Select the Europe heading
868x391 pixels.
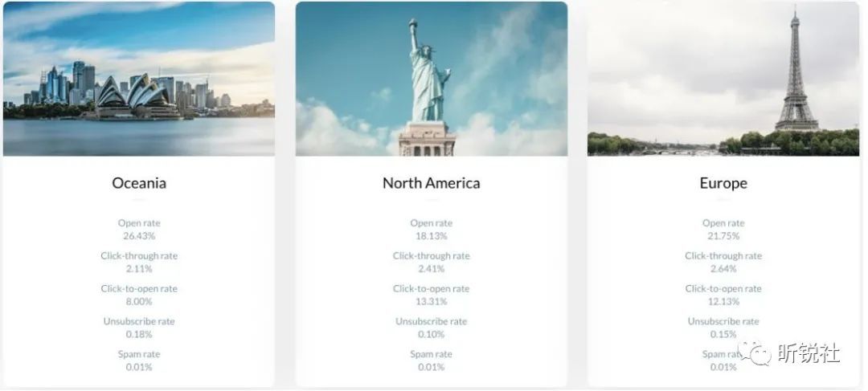click(723, 183)
